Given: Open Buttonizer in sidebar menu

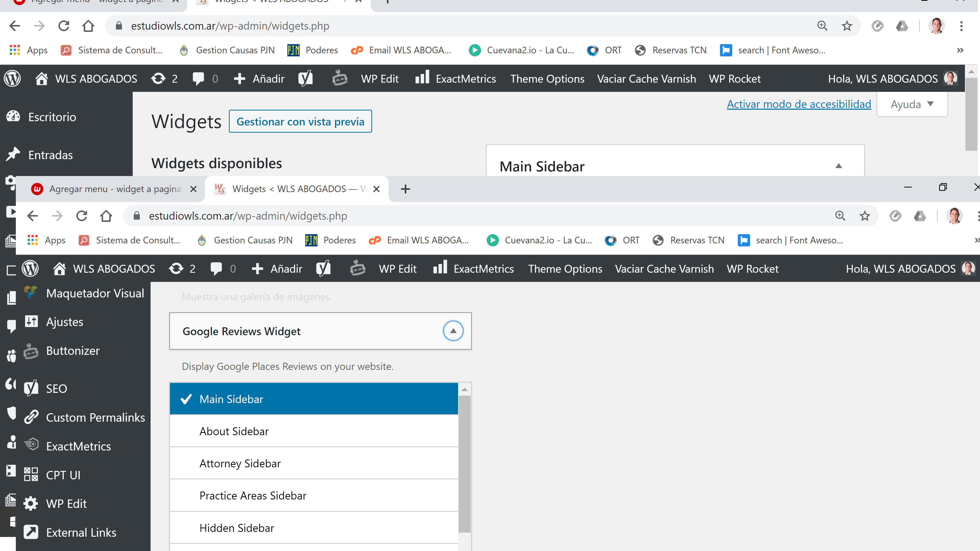Looking at the screenshot, I should pos(62,350).
